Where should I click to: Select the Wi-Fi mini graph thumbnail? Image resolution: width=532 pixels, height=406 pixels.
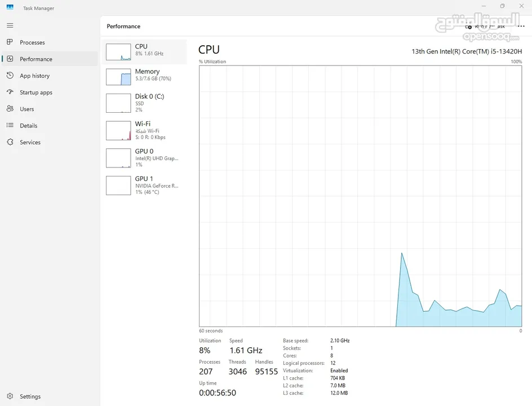(118, 131)
